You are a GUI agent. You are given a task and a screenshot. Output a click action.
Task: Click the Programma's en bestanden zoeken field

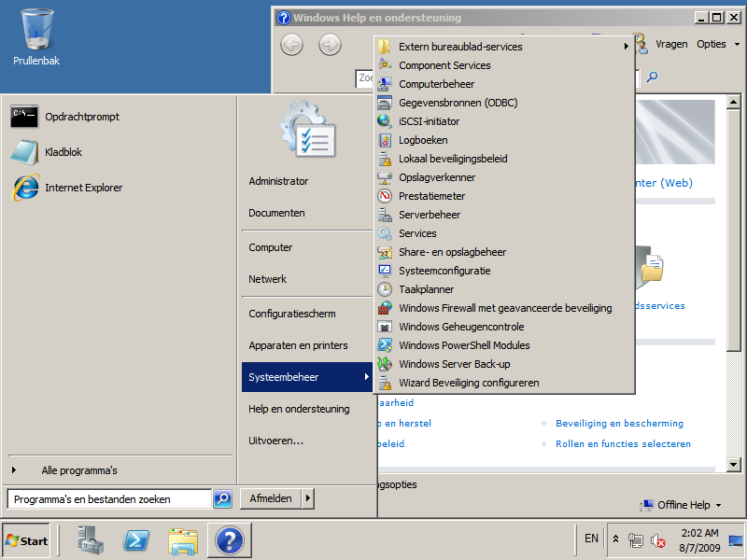coord(109,499)
